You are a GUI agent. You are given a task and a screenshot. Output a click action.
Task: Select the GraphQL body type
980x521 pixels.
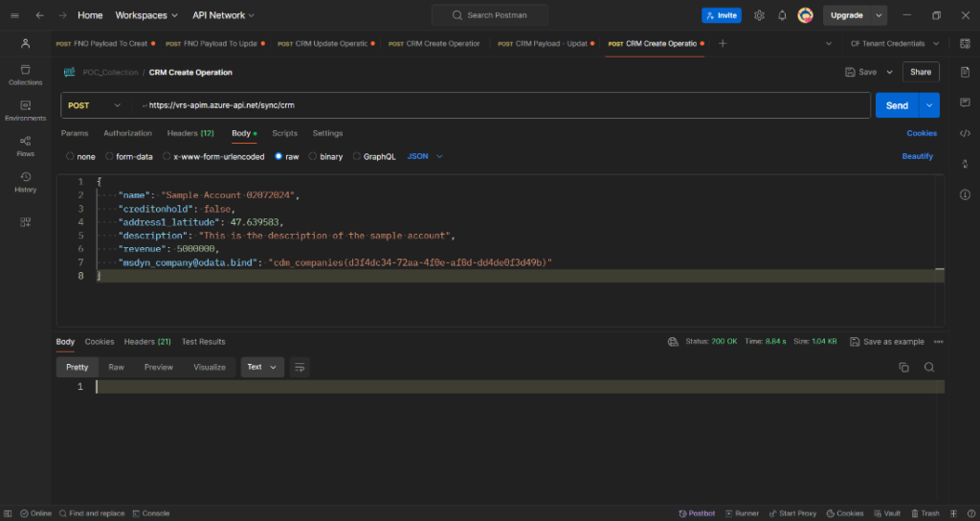pos(357,156)
